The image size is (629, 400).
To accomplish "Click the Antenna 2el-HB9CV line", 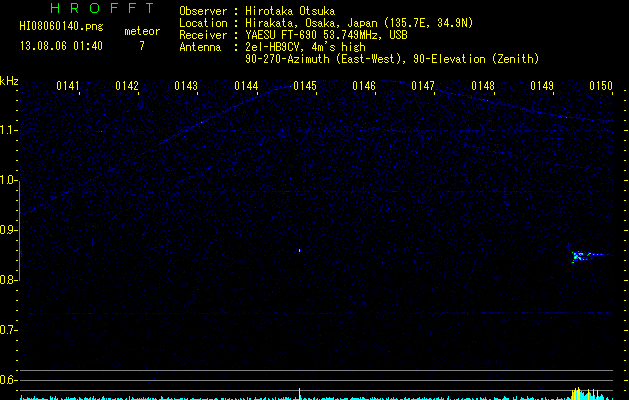I will pos(272,47).
